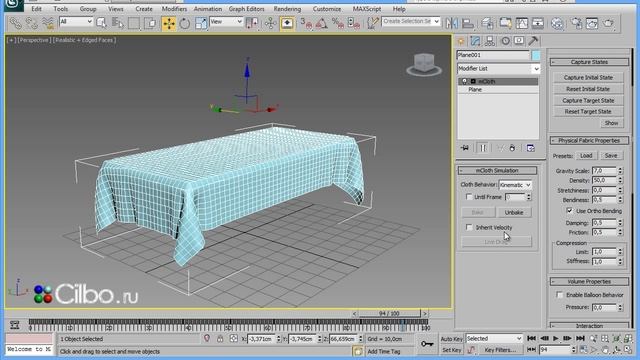This screenshot has height=360, width=640.
Task: Click the Render teapot icon
Action: [609, 23]
